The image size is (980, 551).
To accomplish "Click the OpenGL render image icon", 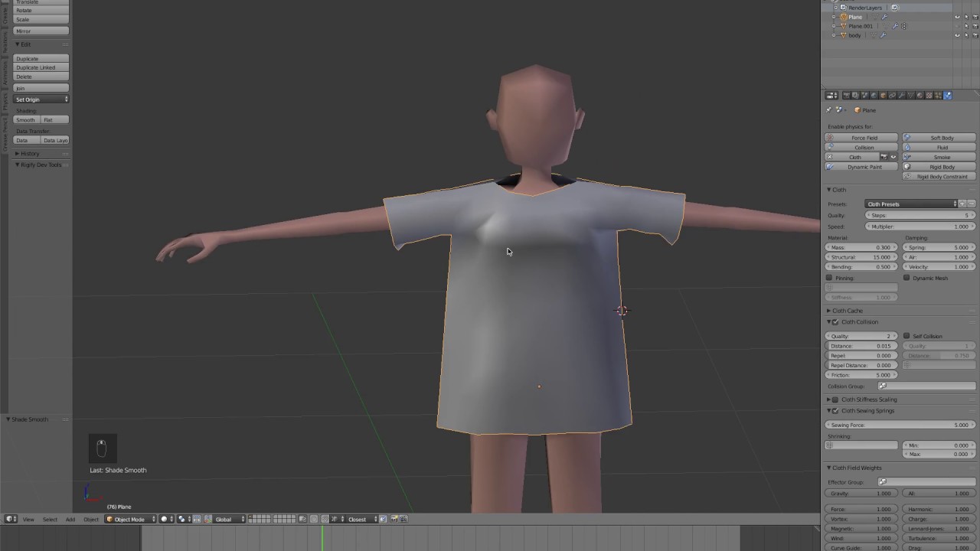I will tap(394, 519).
